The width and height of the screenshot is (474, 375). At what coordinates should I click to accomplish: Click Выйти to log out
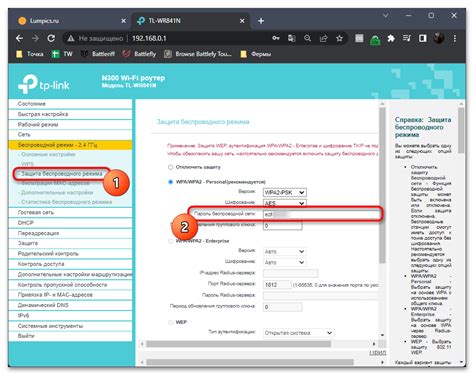tap(70, 336)
